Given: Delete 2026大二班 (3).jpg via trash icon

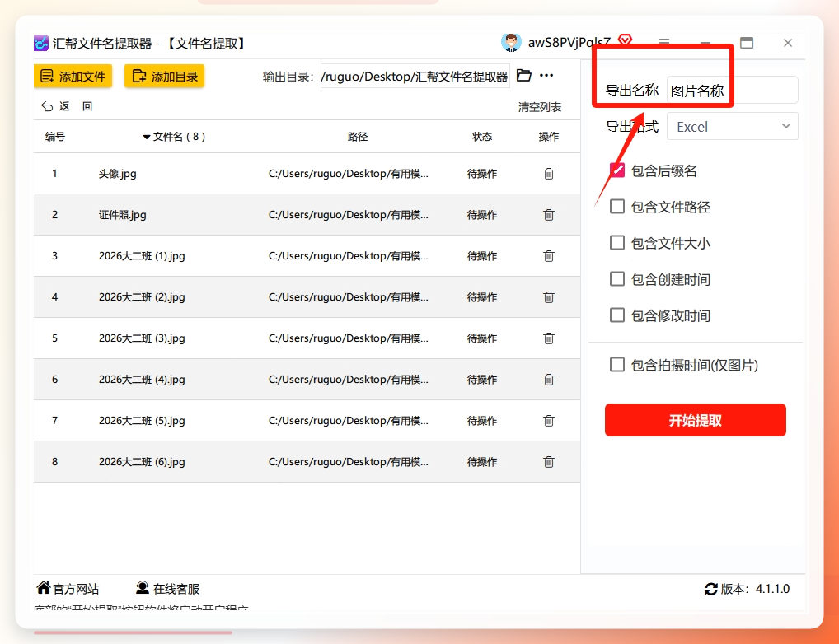Looking at the screenshot, I should click(548, 338).
